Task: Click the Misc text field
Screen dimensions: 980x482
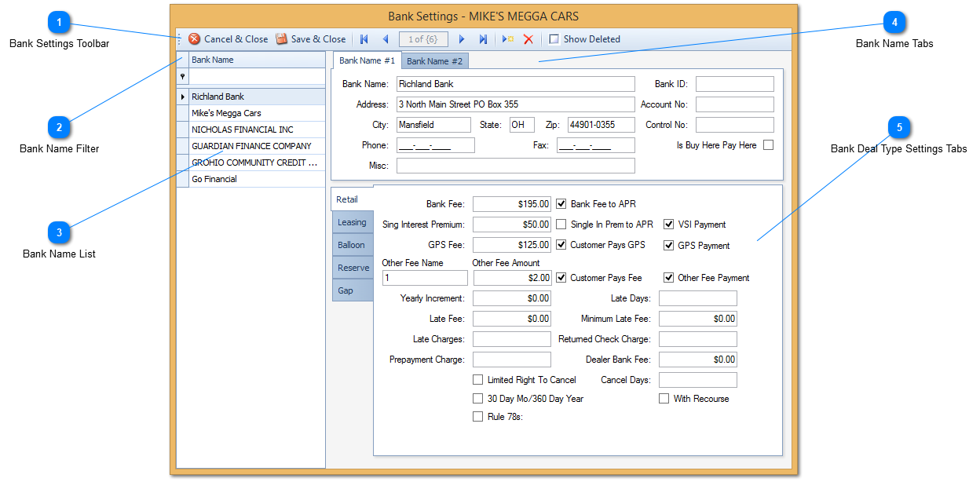Action: [x=515, y=166]
